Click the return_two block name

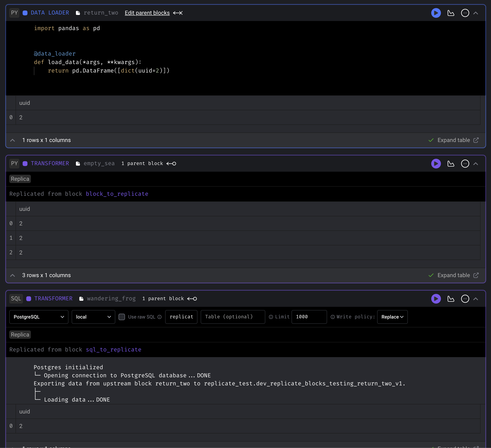(101, 13)
